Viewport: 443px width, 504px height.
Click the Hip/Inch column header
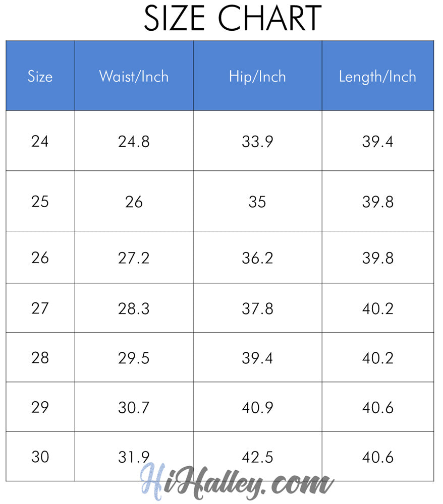click(257, 77)
